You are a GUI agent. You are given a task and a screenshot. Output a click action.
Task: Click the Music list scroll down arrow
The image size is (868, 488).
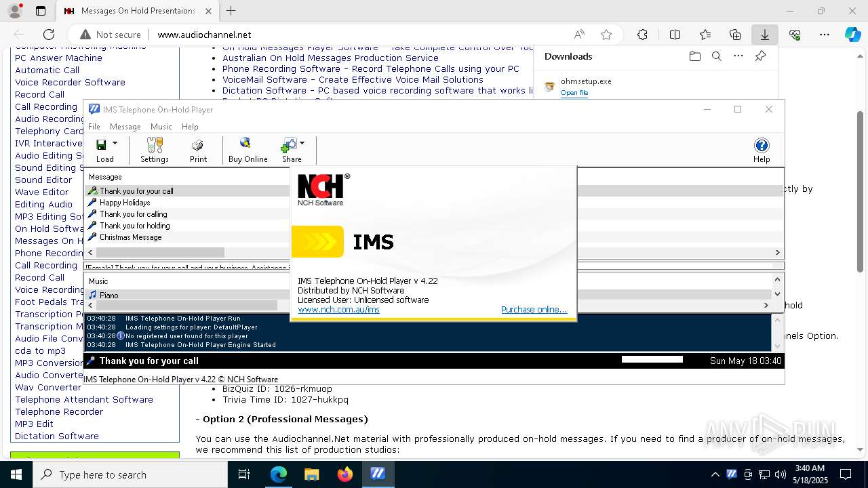pos(777,294)
